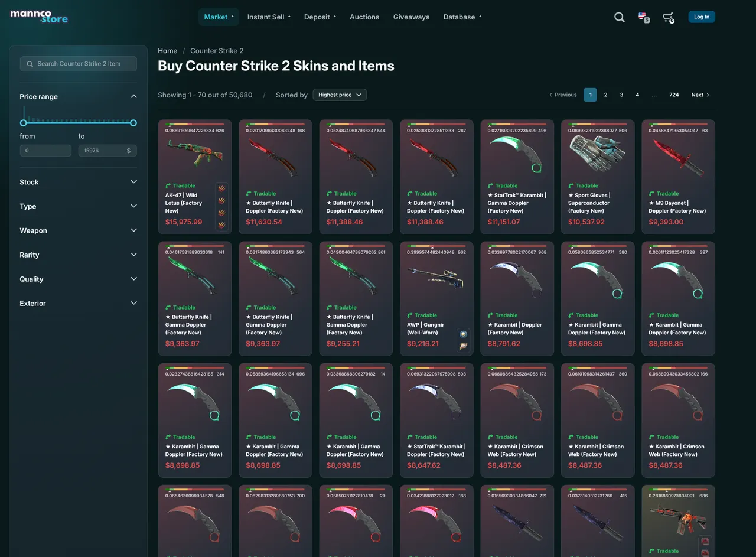Click the $10,537.92 price
756x557 pixels.
[586, 222]
